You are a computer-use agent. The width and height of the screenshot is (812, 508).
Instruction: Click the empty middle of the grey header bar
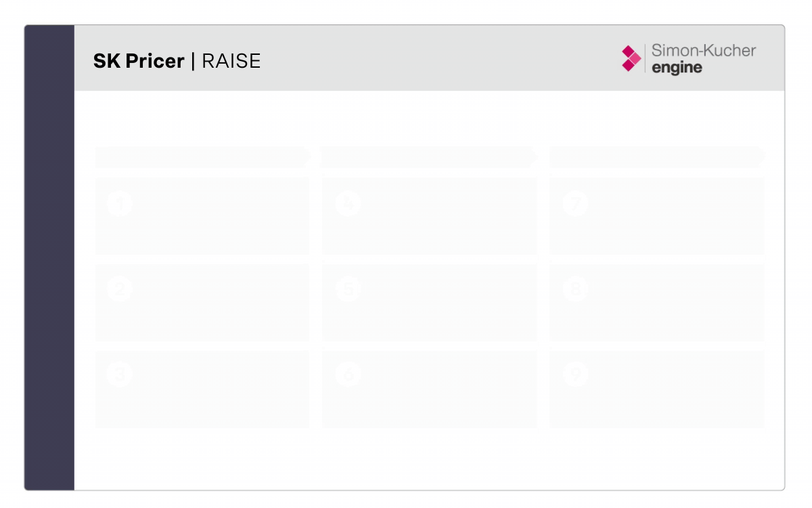433,60
